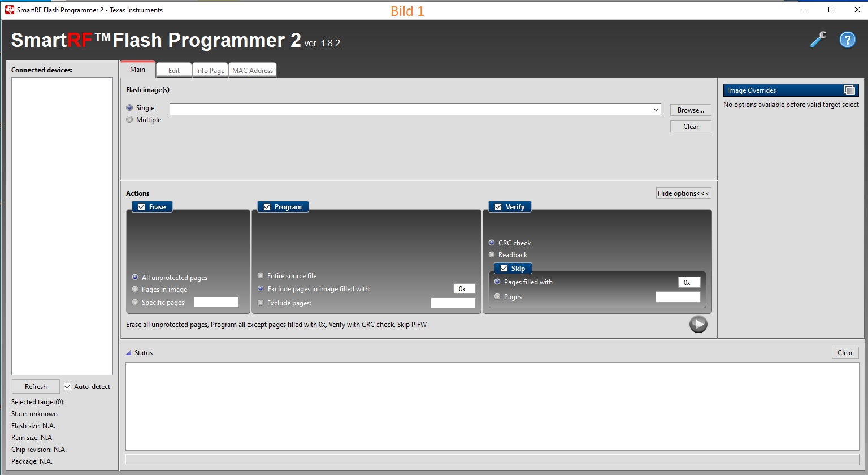Image resolution: width=868 pixels, height=475 pixels.
Task: Open the flash image path dropdown
Action: click(x=656, y=110)
